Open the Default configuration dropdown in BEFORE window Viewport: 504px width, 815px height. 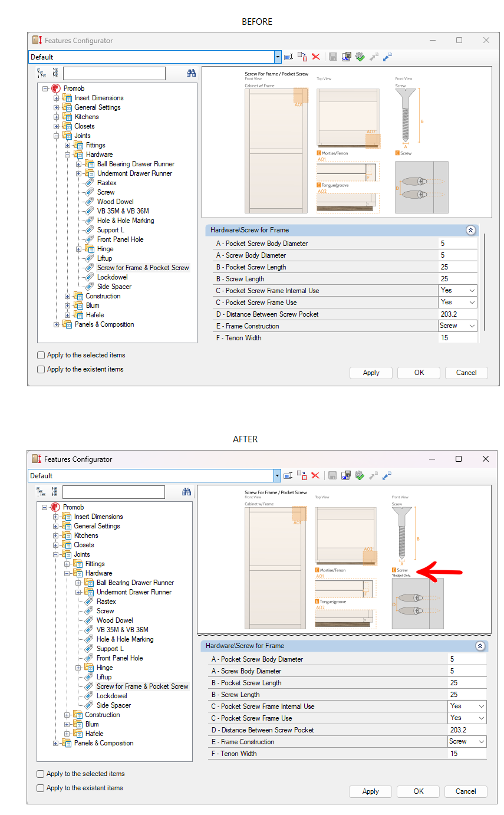coord(278,57)
